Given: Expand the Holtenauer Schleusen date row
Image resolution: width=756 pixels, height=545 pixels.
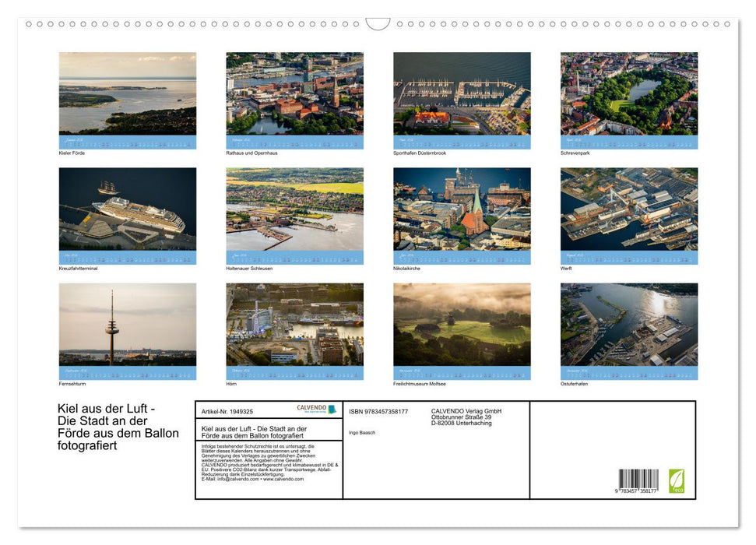Looking at the screenshot, I should [x=294, y=255].
